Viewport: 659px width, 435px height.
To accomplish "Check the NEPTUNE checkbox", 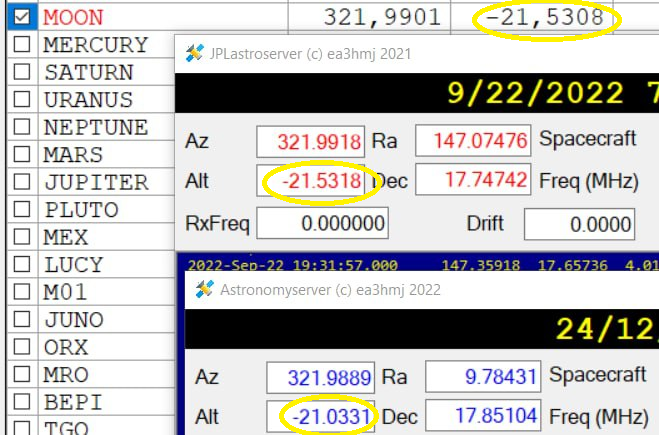I will tap(22, 127).
